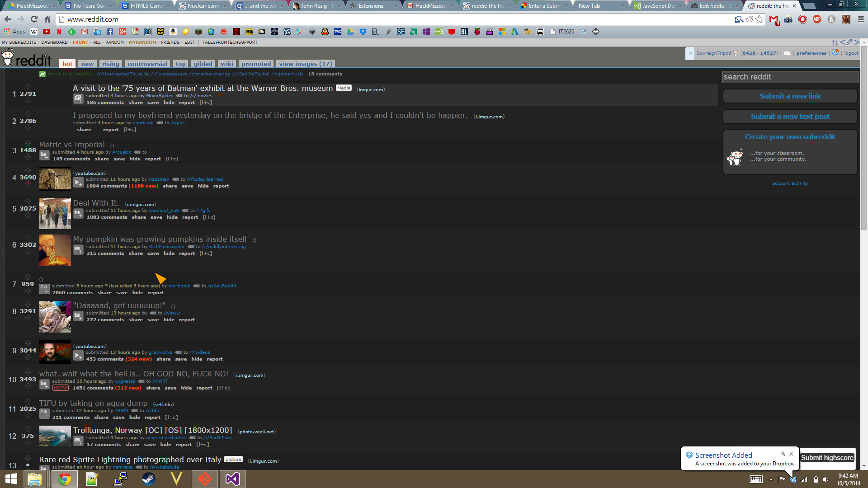Open the /r/mildlyinteresting subreddit link
The width and height of the screenshot is (868, 488).
point(224,247)
